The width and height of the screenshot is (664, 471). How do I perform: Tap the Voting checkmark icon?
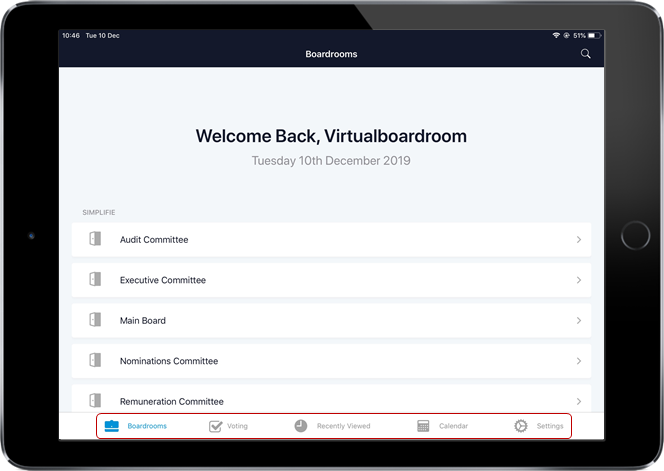[x=216, y=426]
